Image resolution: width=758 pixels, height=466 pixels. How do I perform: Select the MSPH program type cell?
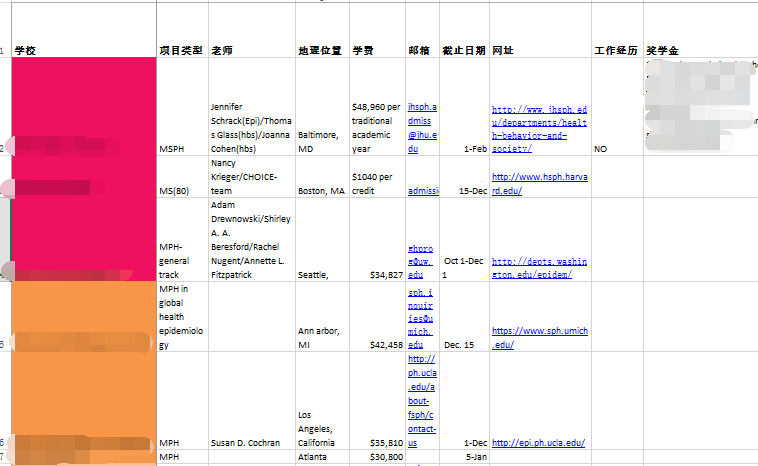[x=182, y=107]
